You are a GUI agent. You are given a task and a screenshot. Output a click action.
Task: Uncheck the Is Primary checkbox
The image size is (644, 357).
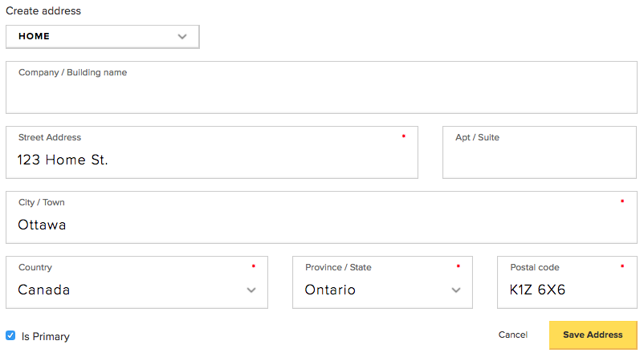click(10, 335)
